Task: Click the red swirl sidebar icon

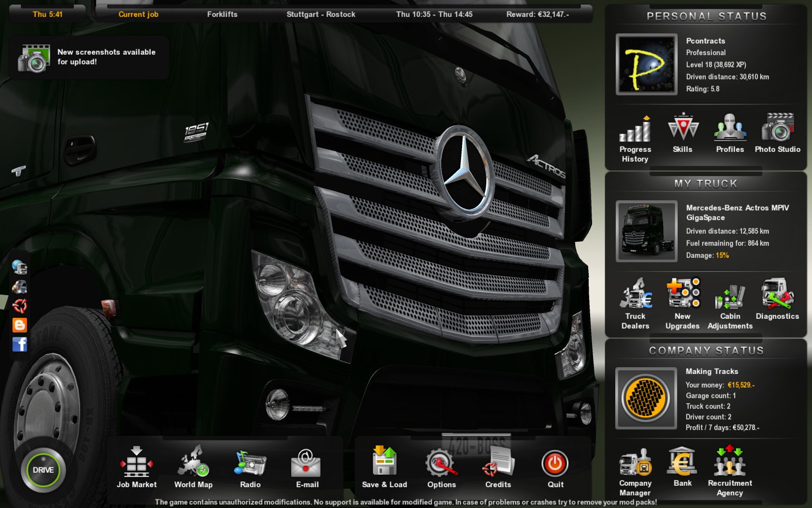Action: tap(20, 306)
